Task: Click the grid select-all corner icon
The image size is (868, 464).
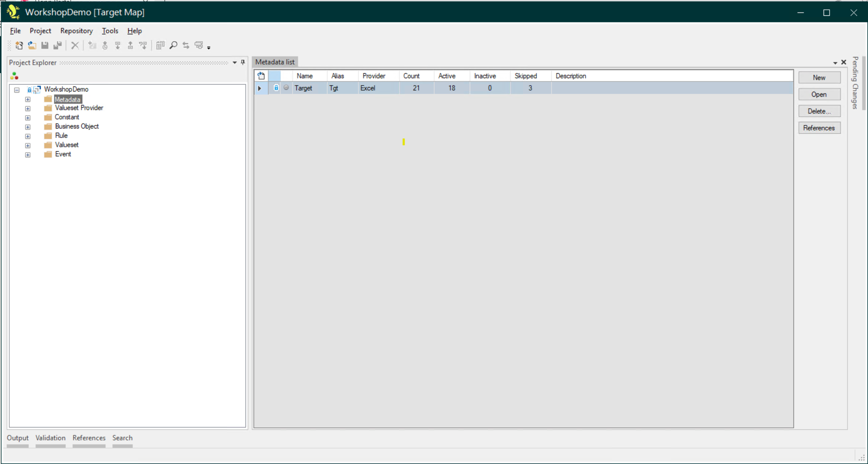Action: [261, 76]
